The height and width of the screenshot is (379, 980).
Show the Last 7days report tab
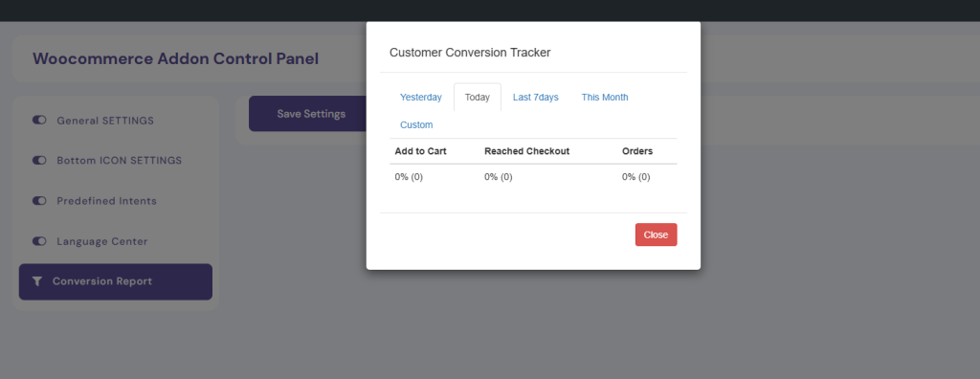(536, 98)
